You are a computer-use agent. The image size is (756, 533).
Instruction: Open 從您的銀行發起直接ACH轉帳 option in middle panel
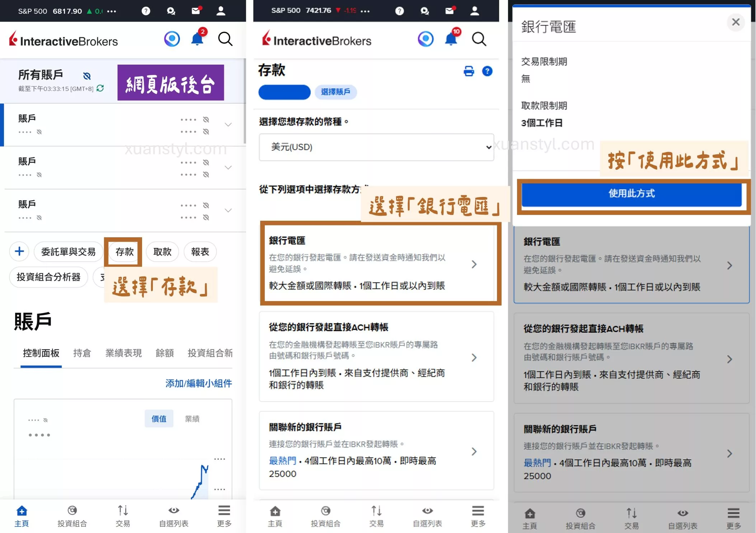coord(376,356)
